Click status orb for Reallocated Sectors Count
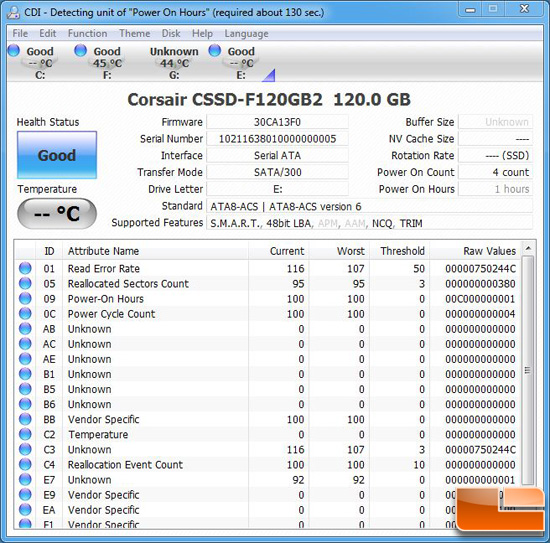Viewport: 550px width, 543px height. 25,283
